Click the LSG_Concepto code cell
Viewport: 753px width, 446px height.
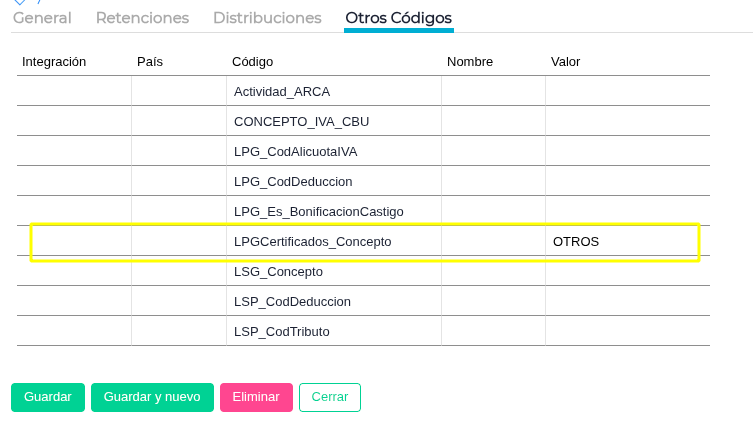click(x=334, y=271)
